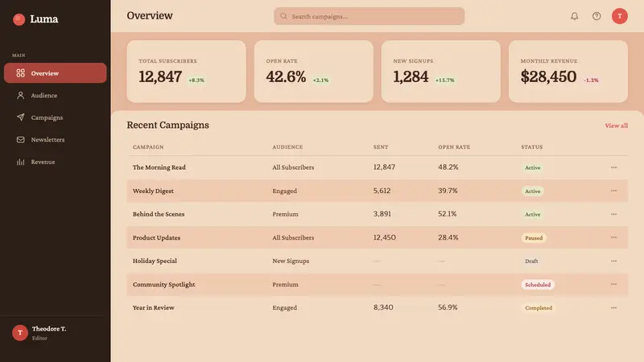Image resolution: width=644 pixels, height=362 pixels.
Task: Click the Overview grid icon in sidebar
Action: [21, 73]
